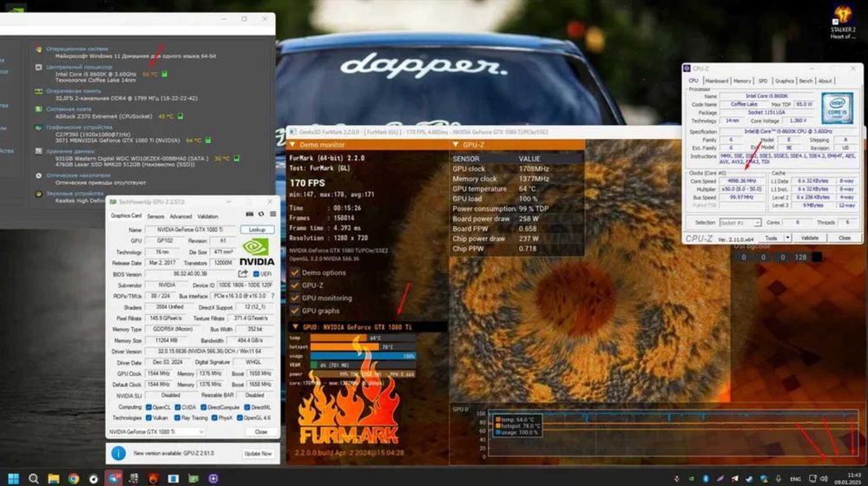The width and height of the screenshot is (868, 486).
Task: Toggle the UEFI checkbox in GPU-Z
Action: (x=256, y=274)
